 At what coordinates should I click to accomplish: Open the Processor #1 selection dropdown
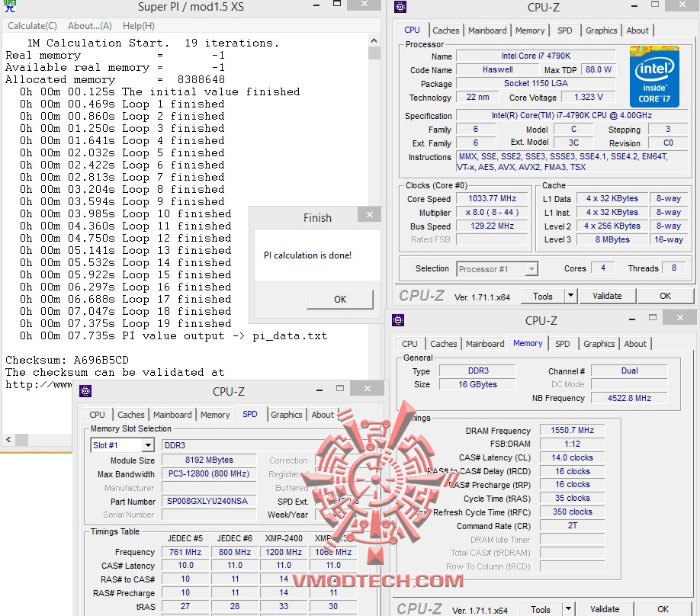[497, 269]
